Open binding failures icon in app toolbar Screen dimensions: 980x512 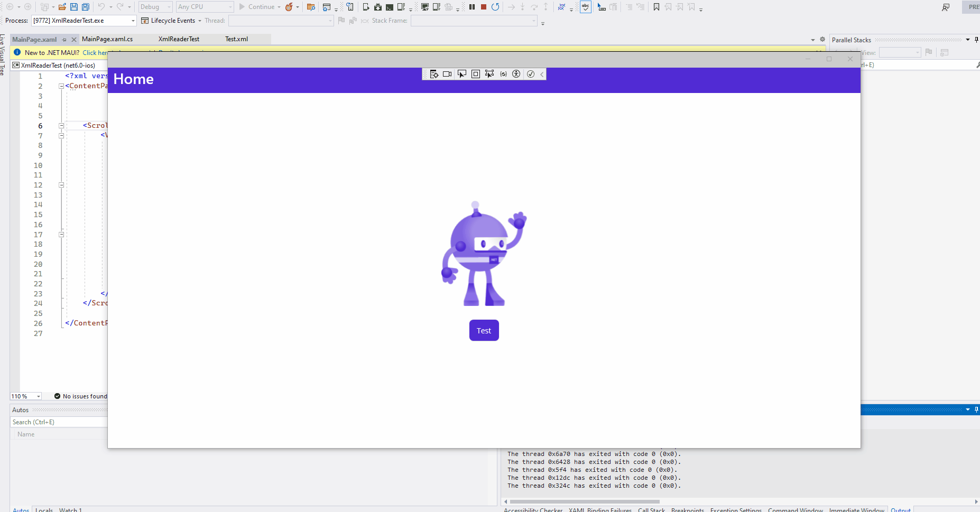[x=503, y=74]
